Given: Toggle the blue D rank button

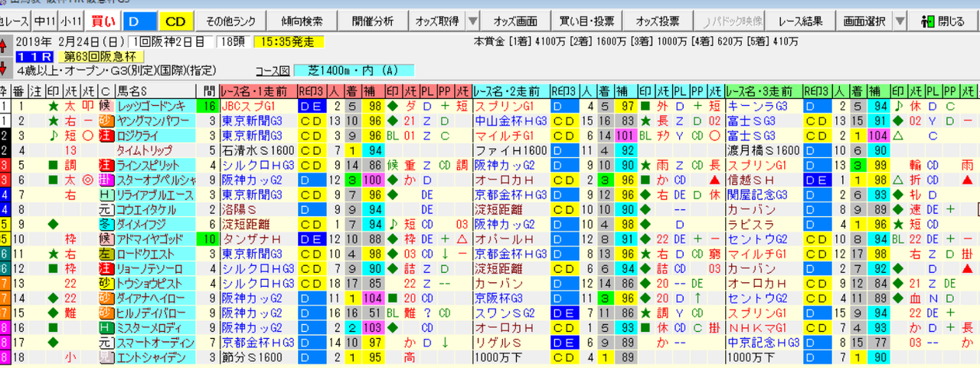Looking at the screenshot, I should pos(140,21).
